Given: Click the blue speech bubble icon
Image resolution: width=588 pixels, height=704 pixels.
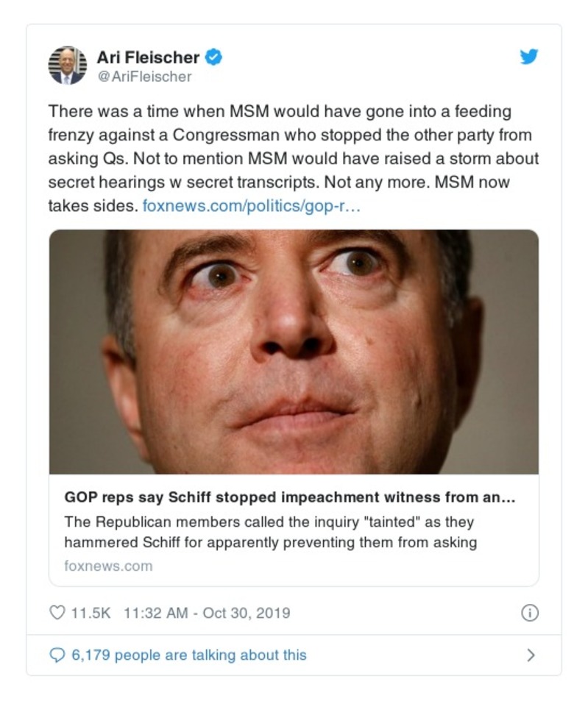Looking at the screenshot, I should tap(57, 655).
